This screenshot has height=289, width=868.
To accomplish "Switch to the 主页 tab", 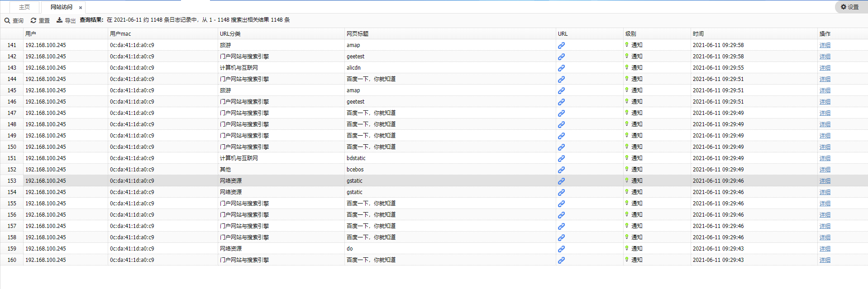I will 24,7.
